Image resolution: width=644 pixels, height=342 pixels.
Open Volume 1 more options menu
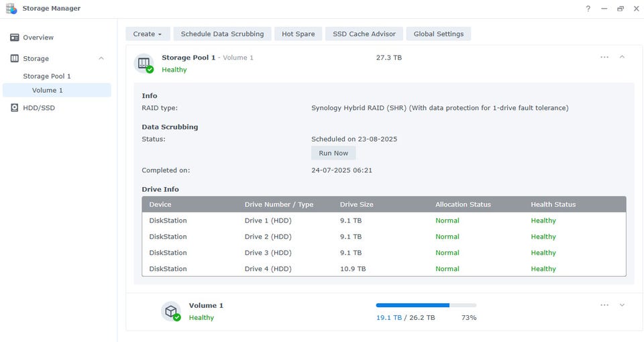point(604,305)
